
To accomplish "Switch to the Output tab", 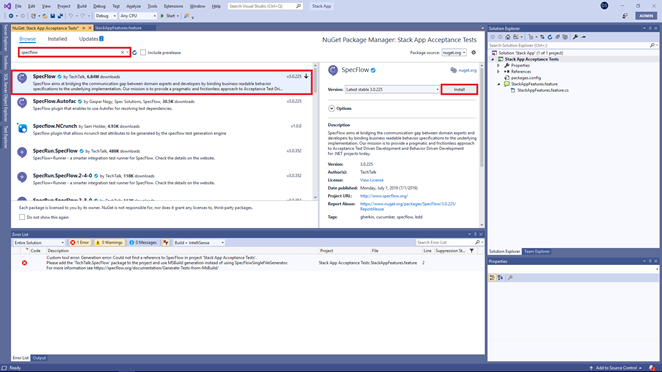I will 39,358.
